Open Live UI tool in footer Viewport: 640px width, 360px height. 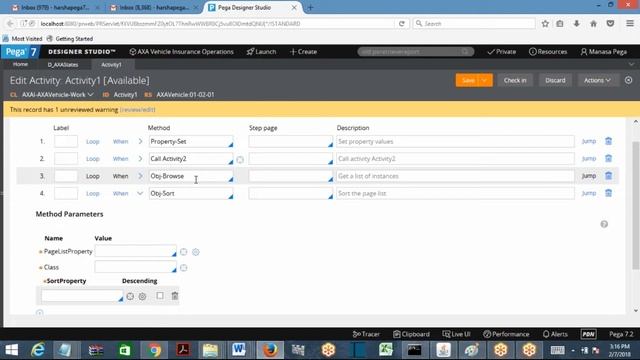[456, 334]
